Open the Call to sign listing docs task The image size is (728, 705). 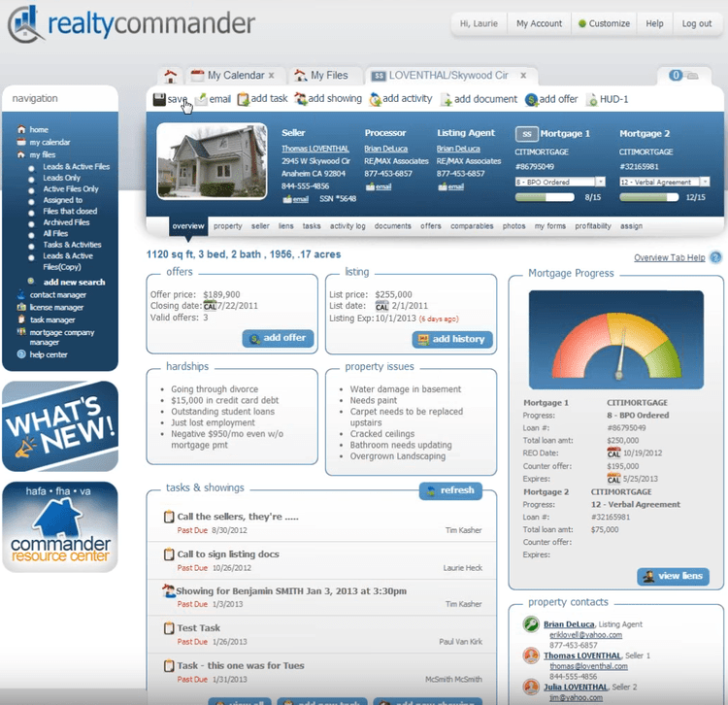[x=228, y=554]
